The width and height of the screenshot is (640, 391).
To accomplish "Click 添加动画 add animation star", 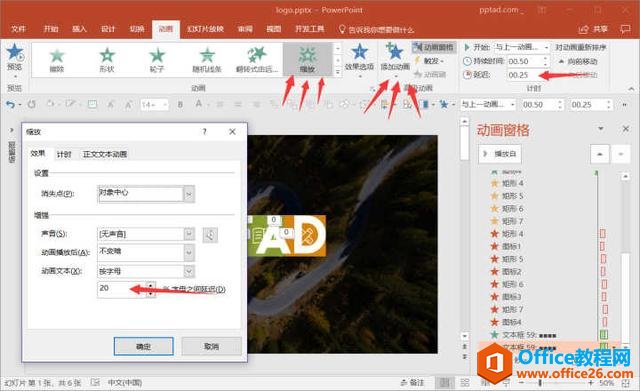I will pos(395,53).
